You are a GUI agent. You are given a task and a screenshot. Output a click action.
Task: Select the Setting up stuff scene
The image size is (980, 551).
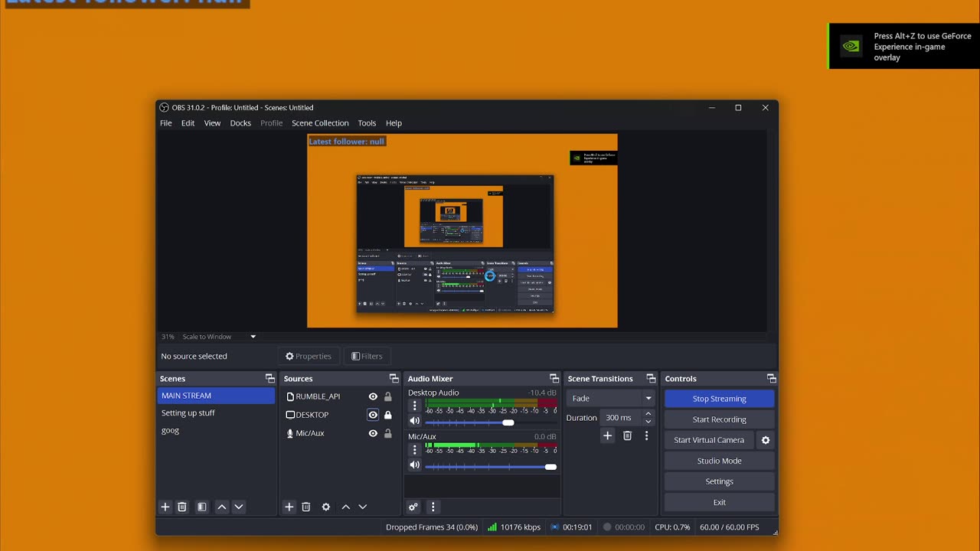point(216,413)
